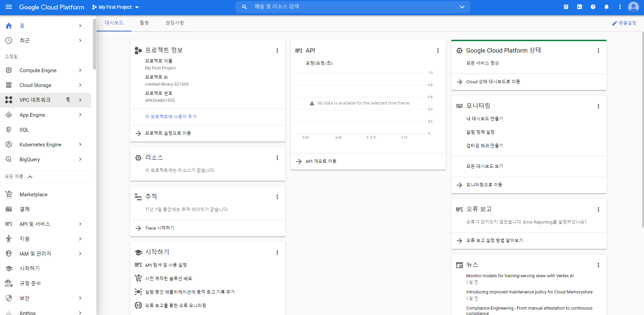
Task: Open 추적 card three-dot menu
Action: pos(277,197)
